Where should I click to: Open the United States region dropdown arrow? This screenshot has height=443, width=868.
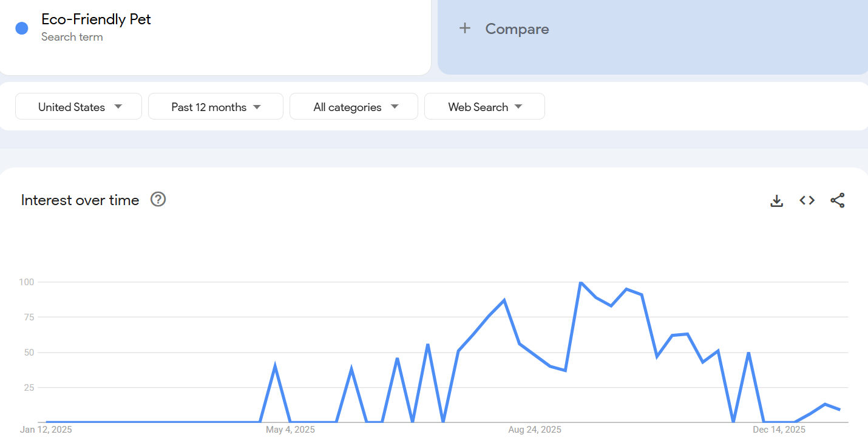(x=118, y=106)
